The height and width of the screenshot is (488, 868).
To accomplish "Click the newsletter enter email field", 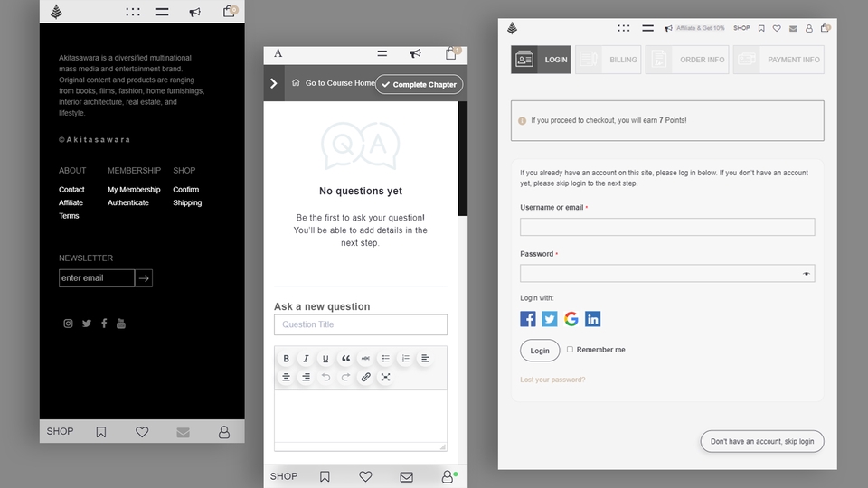I will point(97,278).
